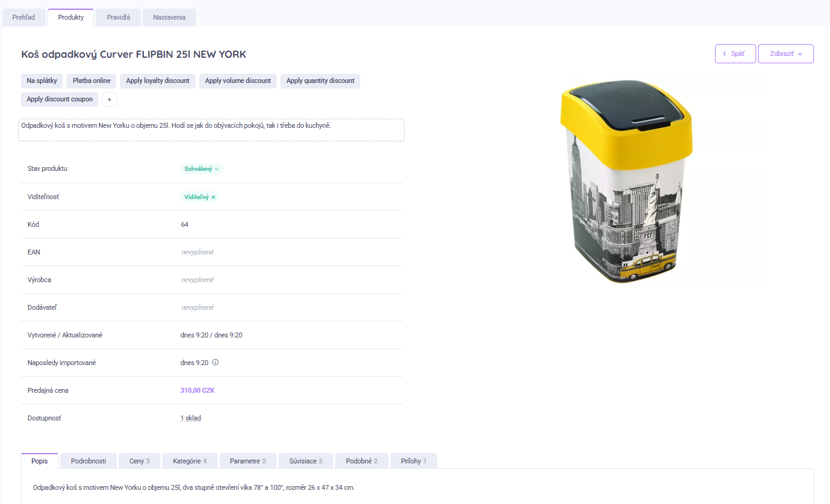This screenshot has height=504, width=830.
Task: Open the Ceny tab
Action: [x=139, y=461]
